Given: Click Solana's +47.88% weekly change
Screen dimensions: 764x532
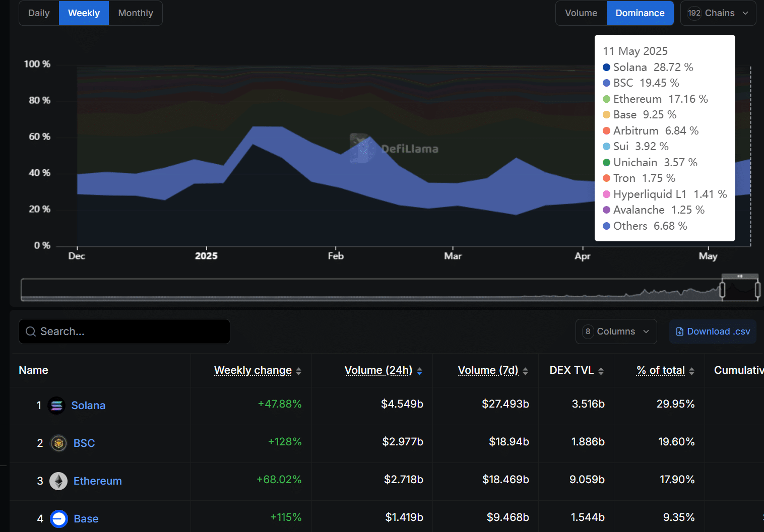Looking at the screenshot, I should (280, 404).
